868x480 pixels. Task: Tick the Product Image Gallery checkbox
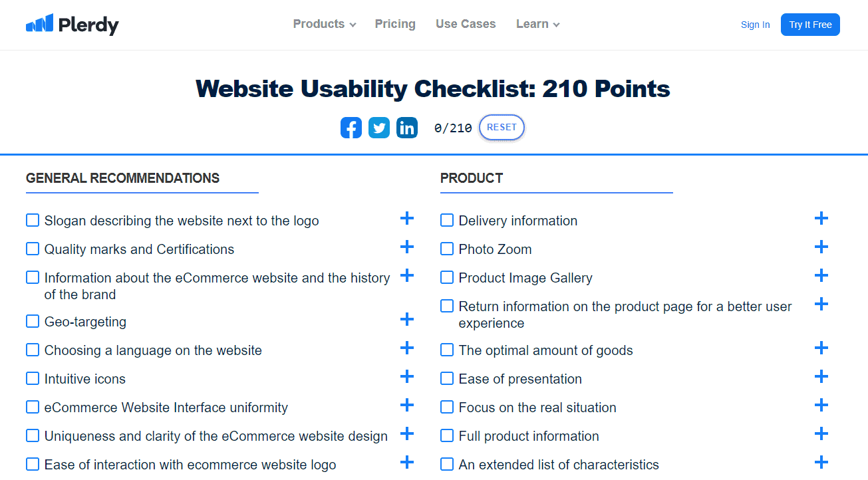coord(447,277)
